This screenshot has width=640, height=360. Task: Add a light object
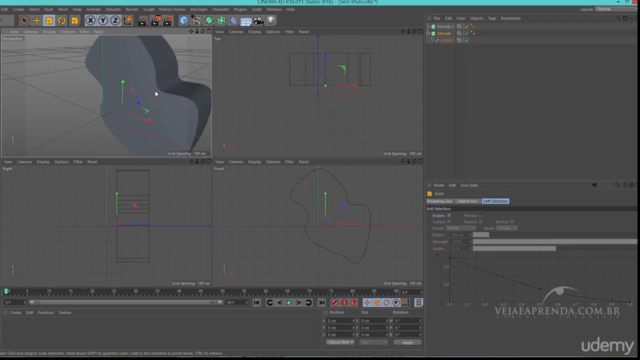(271, 20)
